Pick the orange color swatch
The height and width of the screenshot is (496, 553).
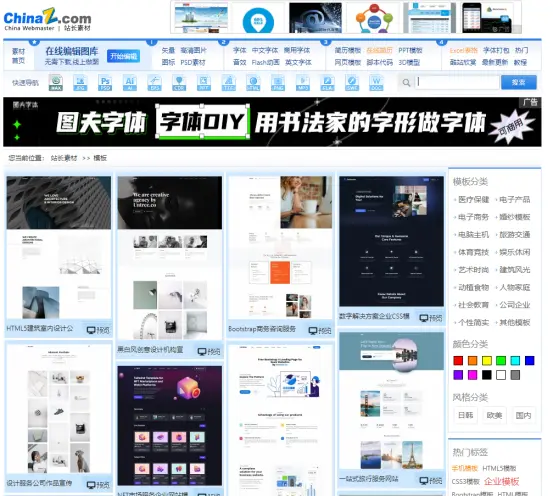[472, 360]
